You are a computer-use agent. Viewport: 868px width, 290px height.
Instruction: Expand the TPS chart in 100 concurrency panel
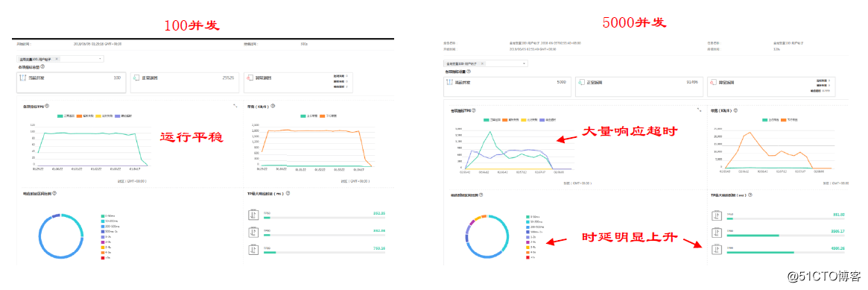235,105
